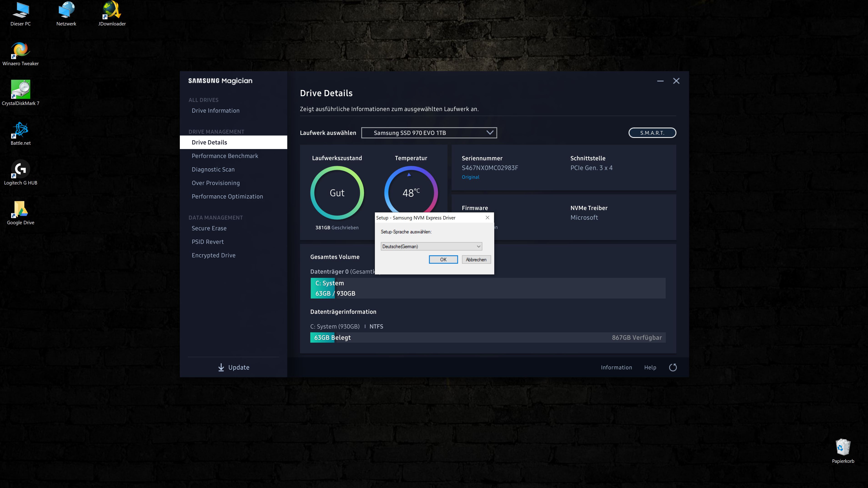Confirm language with OK button
This screenshot has width=868, height=488.
[443, 260]
